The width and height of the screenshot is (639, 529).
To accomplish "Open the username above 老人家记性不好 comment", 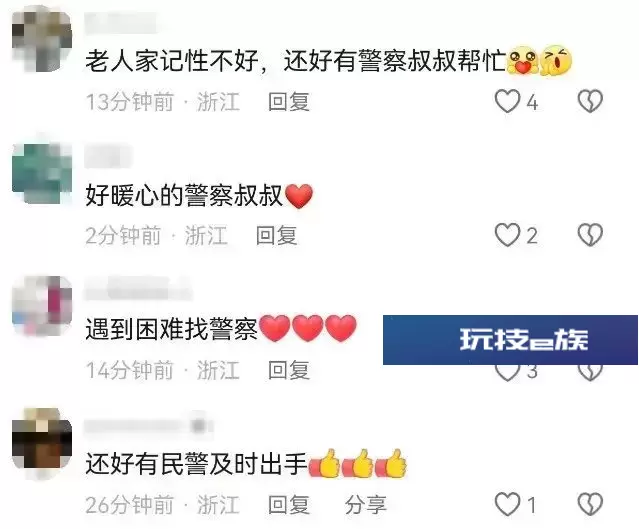I will pos(121,23).
